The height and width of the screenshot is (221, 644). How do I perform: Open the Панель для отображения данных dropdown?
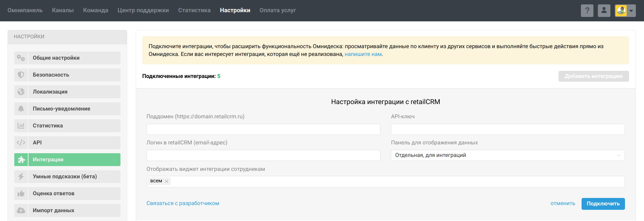[508, 155]
